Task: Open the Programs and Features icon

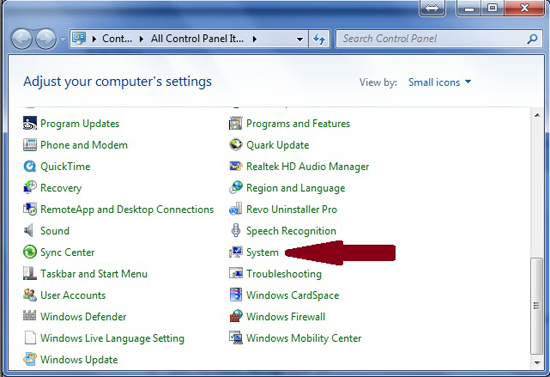Action: tap(236, 123)
